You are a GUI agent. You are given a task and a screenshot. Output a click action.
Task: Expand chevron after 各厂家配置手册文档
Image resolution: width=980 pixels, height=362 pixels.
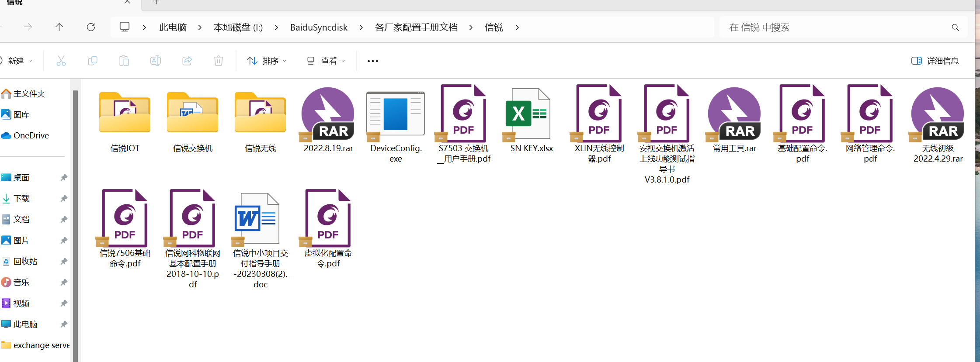(471, 27)
